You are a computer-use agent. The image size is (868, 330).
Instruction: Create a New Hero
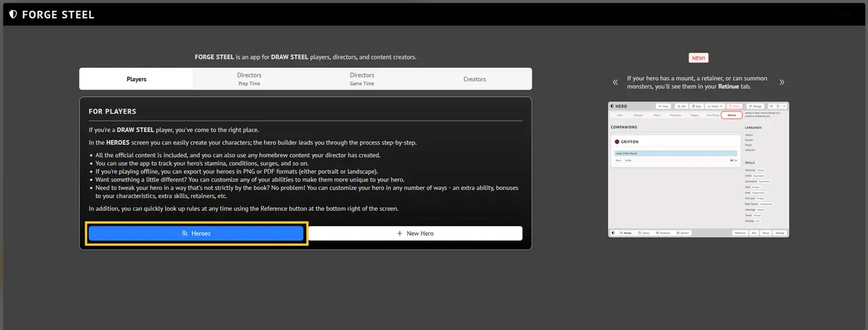tap(415, 233)
